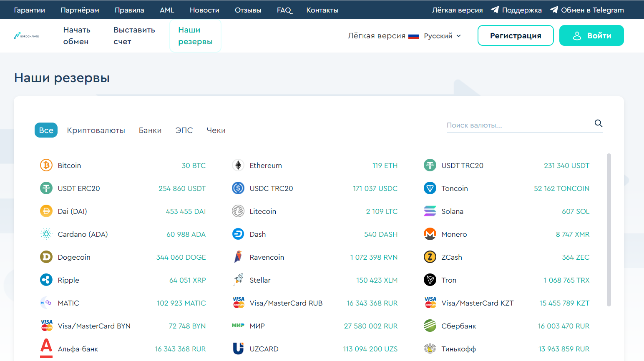The image size is (644, 361).
Task: Click the Тинькофф crest icon
Action: coord(430,348)
